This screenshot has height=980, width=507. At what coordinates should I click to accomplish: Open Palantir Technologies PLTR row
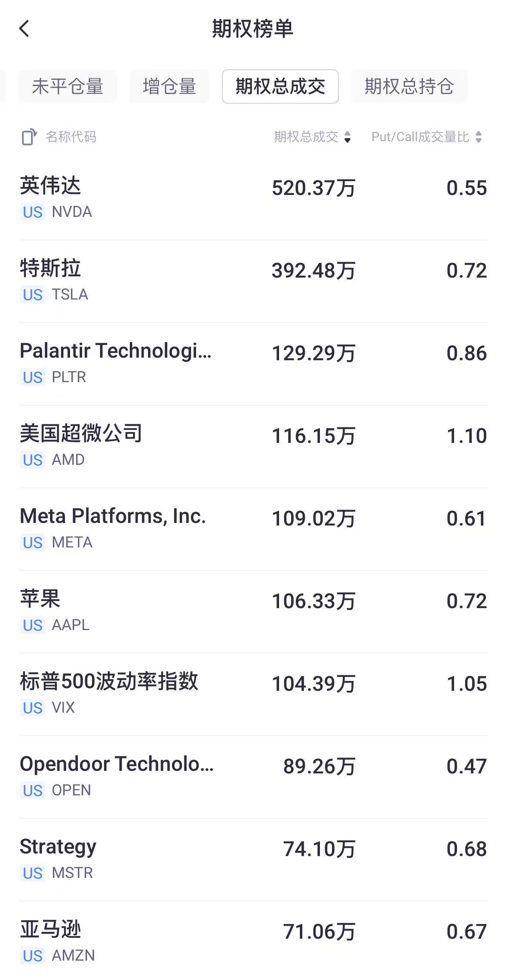(253, 363)
